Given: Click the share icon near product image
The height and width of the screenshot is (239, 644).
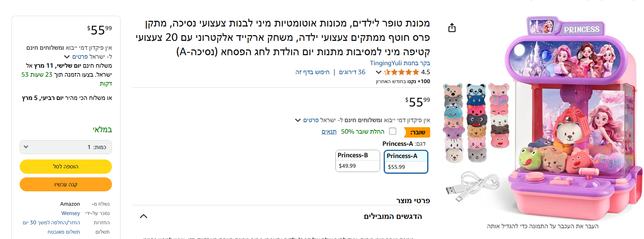Looking at the screenshot, I should 452,28.
